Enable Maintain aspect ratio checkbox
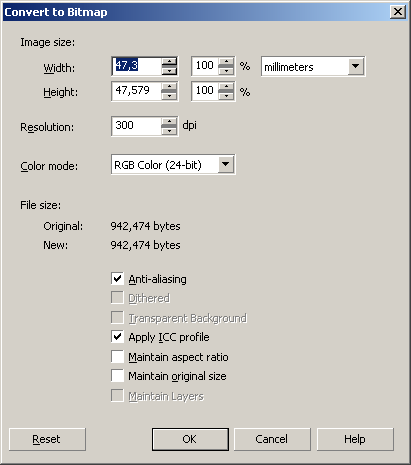Screen dimensions: 411x465 117,356
